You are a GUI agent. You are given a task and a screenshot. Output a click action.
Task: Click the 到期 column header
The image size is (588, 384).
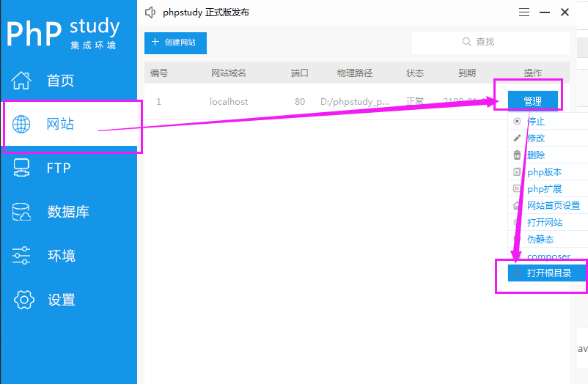(467, 73)
